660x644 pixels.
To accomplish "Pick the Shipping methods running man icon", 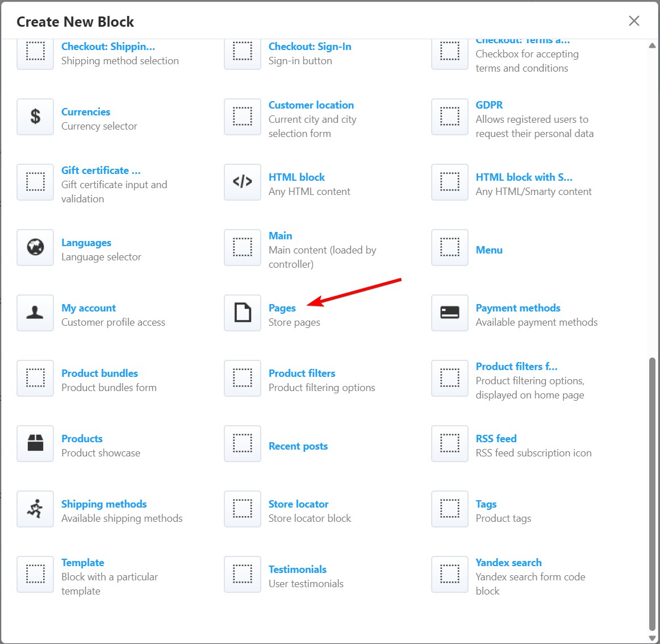I will (x=35, y=509).
